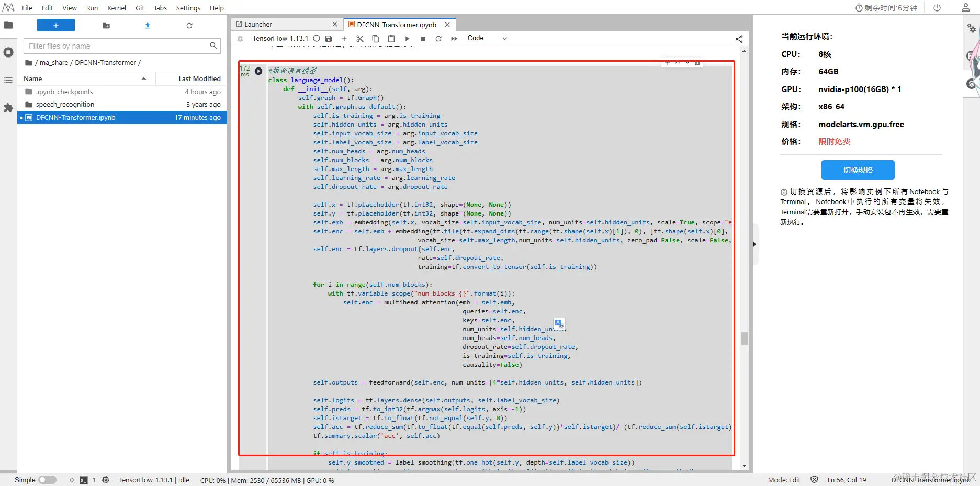Collapse the right panel with arrow handle
This screenshot has width=980, height=486.
[754, 244]
